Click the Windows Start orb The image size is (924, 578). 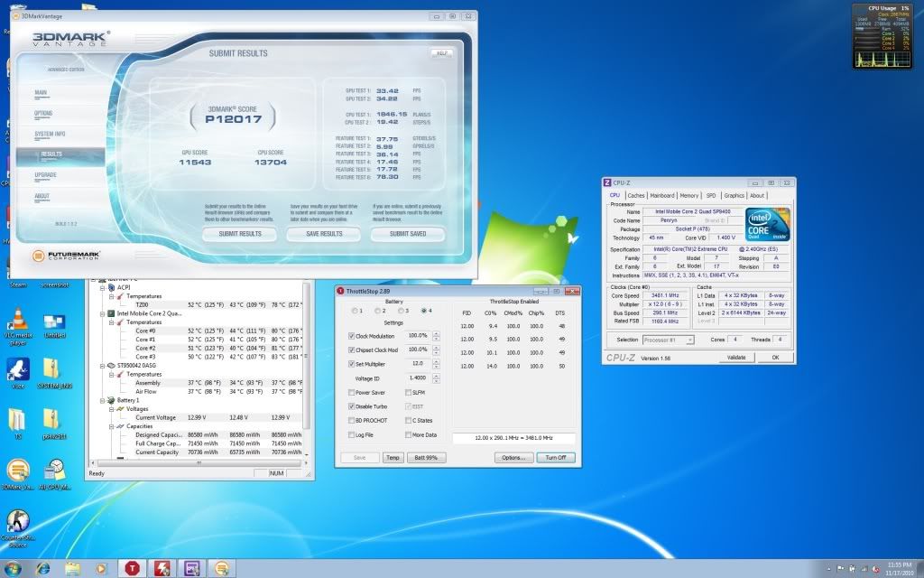pos(12,569)
